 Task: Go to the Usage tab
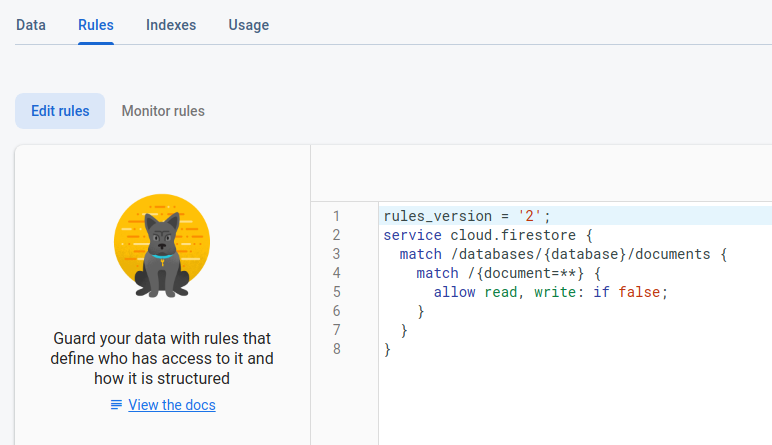(249, 25)
